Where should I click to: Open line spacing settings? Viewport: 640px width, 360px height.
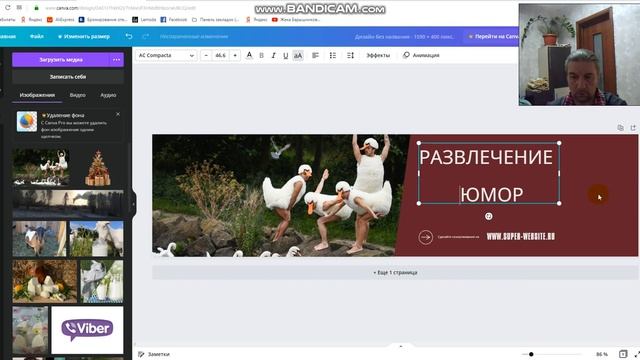point(350,55)
